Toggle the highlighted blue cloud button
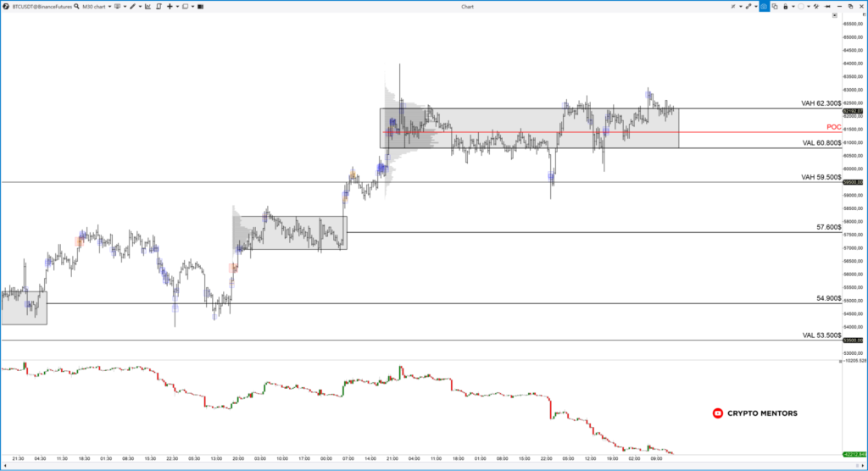Screen dimensions: 868x471 (x=763, y=6)
